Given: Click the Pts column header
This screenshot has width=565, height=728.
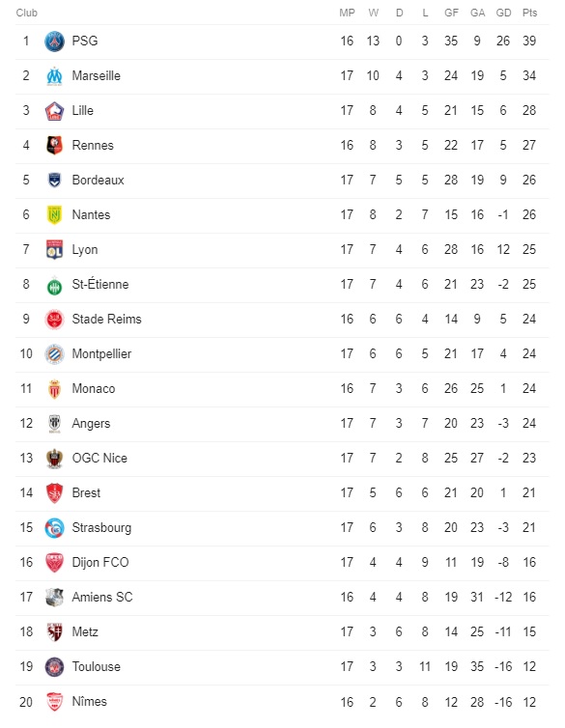Looking at the screenshot, I should pos(529,13).
